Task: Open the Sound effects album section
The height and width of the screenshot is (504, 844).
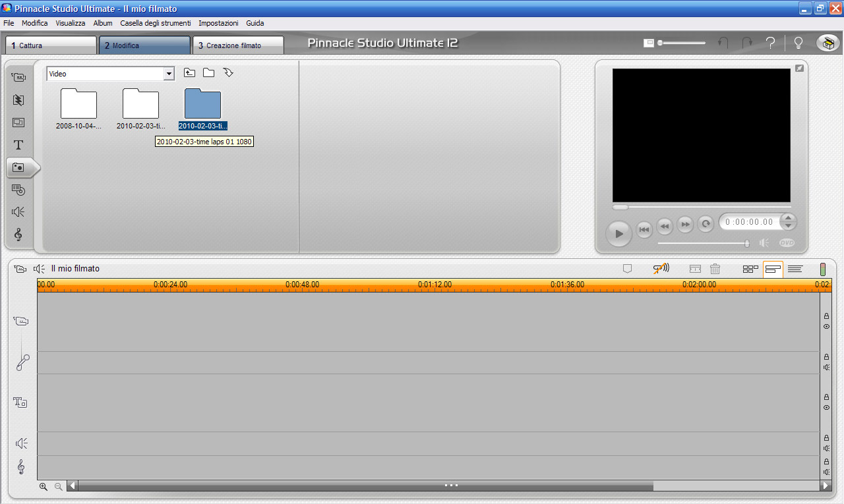Action: coord(18,211)
